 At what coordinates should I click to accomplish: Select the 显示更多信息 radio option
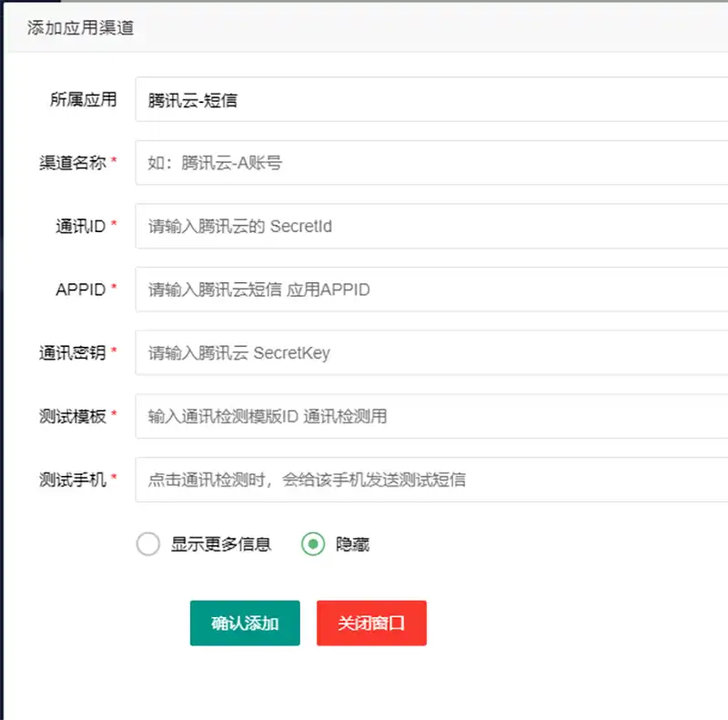pos(148,544)
